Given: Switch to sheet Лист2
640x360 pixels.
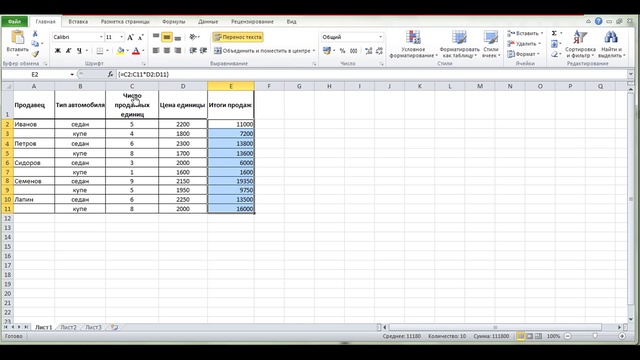Looking at the screenshot, I should [69, 327].
